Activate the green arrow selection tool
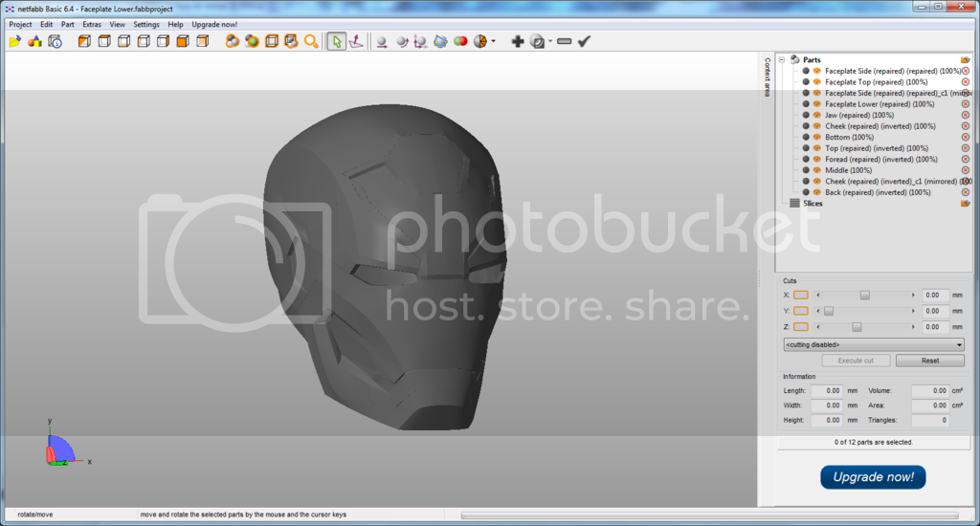Screen dimensions: 980x526 336,41
